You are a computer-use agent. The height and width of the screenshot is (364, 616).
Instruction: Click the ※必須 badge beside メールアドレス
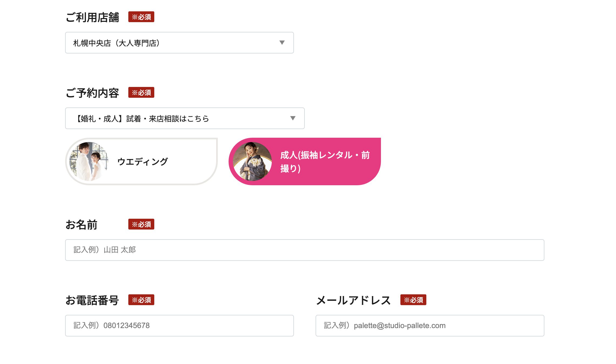pyautogui.click(x=413, y=300)
